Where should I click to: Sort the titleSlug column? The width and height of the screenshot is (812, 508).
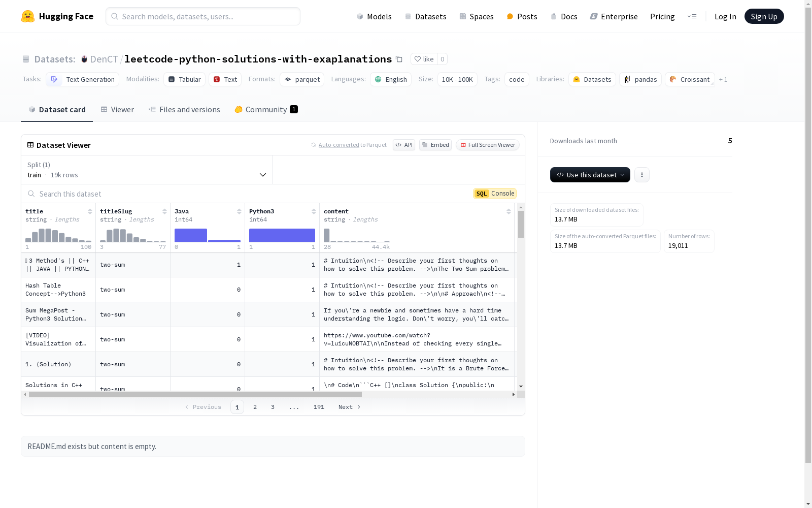164,211
